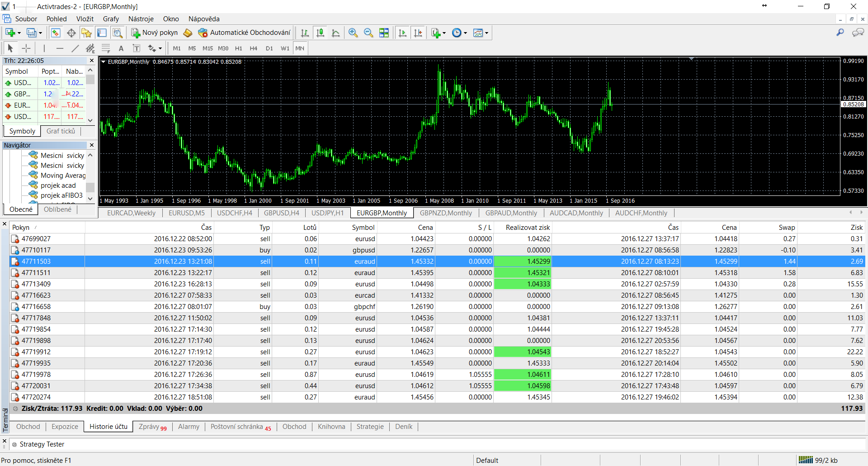This screenshot has height=466, width=868.
Task: Switch timeframe to M30
Action: 223,48
